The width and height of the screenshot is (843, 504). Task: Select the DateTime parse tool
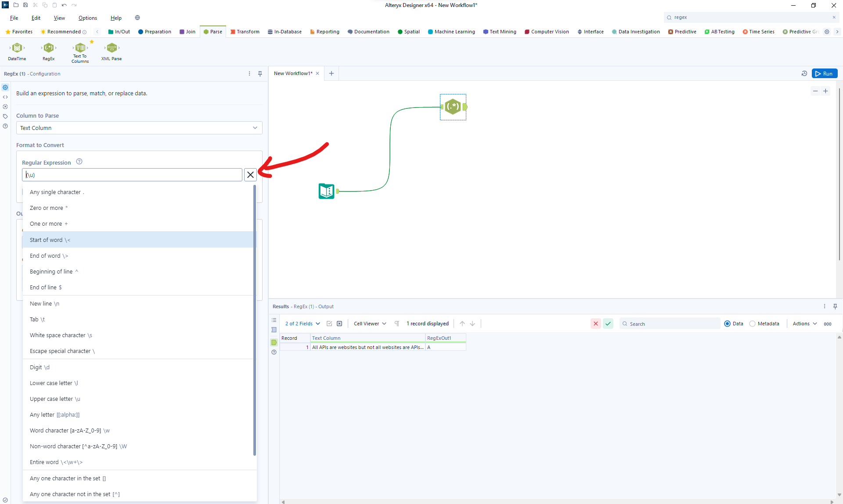click(17, 48)
